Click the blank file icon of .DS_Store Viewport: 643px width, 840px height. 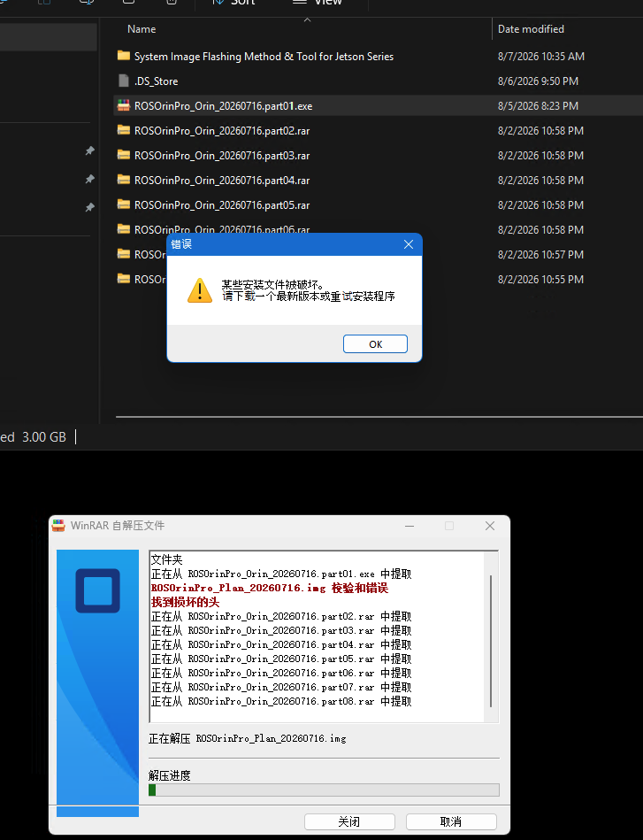click(x=124, y=81)
